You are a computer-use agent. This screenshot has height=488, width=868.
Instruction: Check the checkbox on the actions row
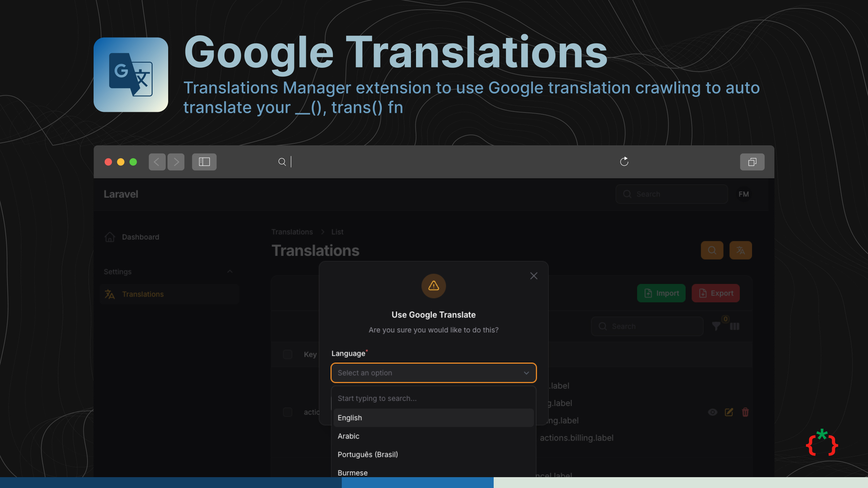[x=288, y=412]
